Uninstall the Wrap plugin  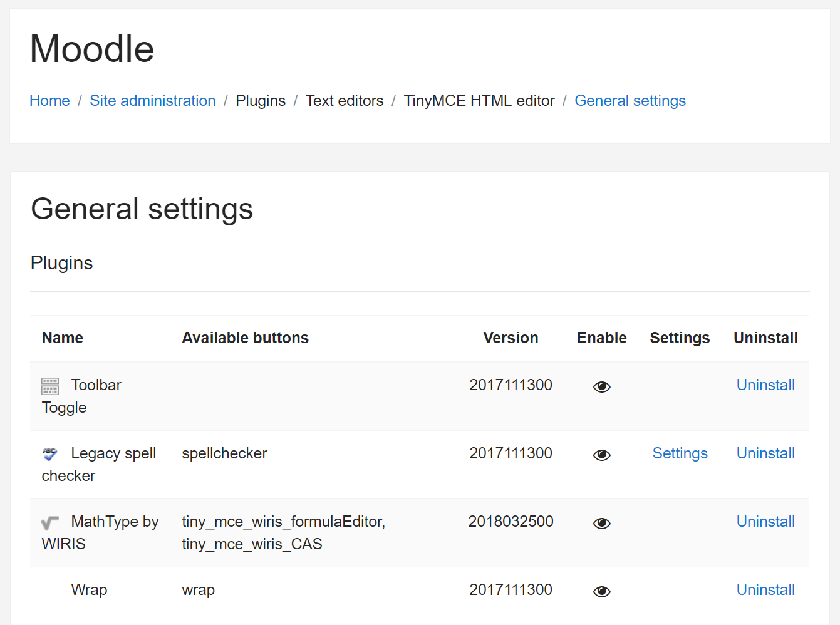click(765, 590)
